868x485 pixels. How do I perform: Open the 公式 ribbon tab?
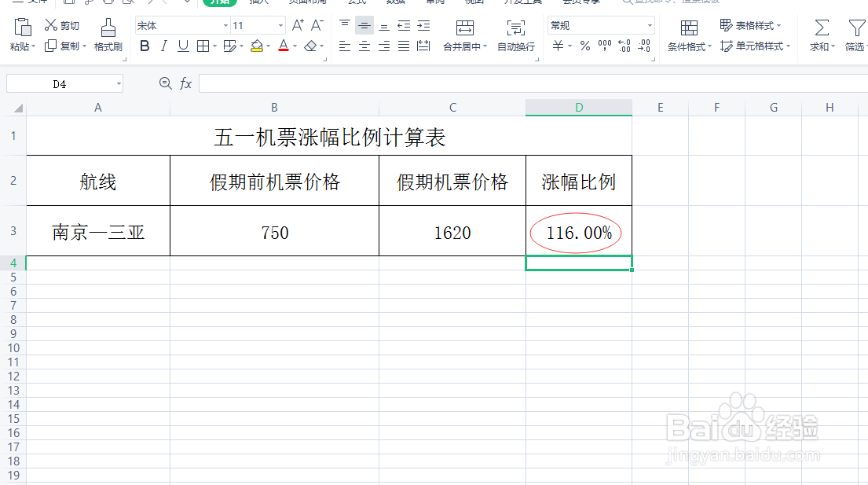tap(355, 2)
